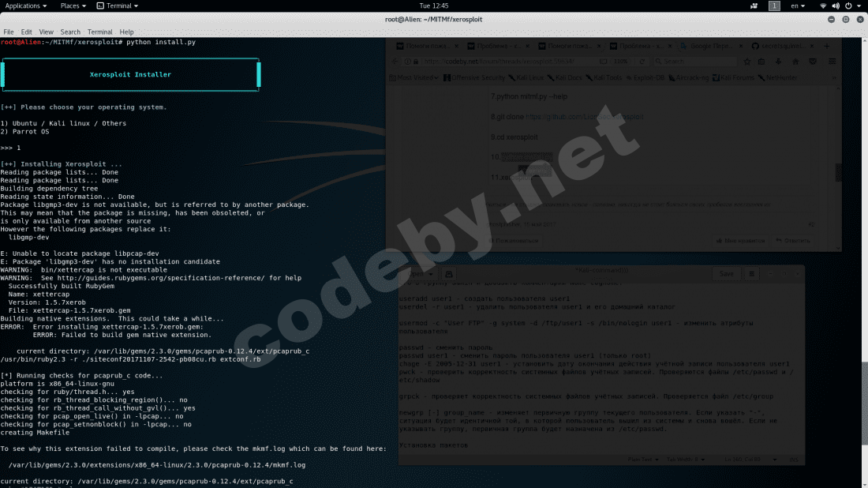Open the terminal Help menu

pyautogui.click(x=126, y=32)
